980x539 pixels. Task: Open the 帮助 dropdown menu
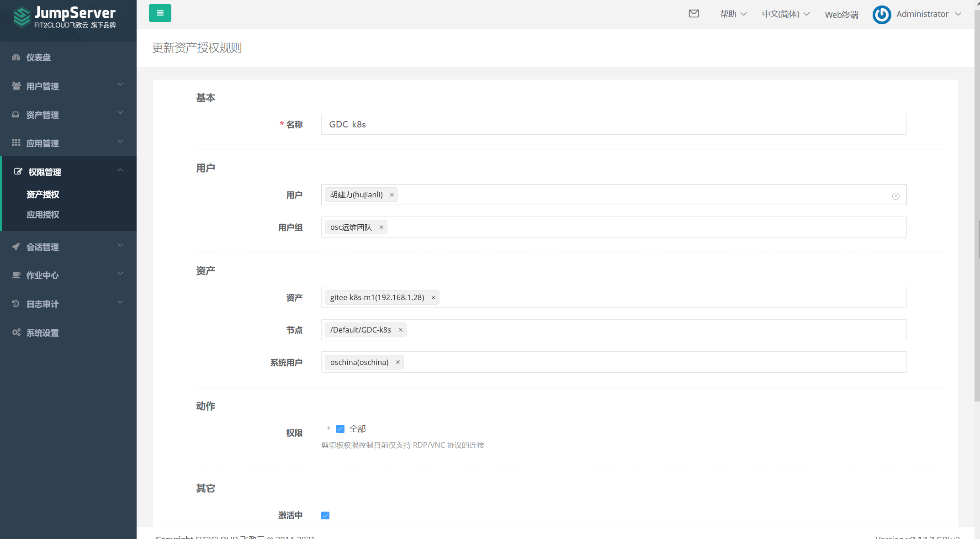point(733,14)
